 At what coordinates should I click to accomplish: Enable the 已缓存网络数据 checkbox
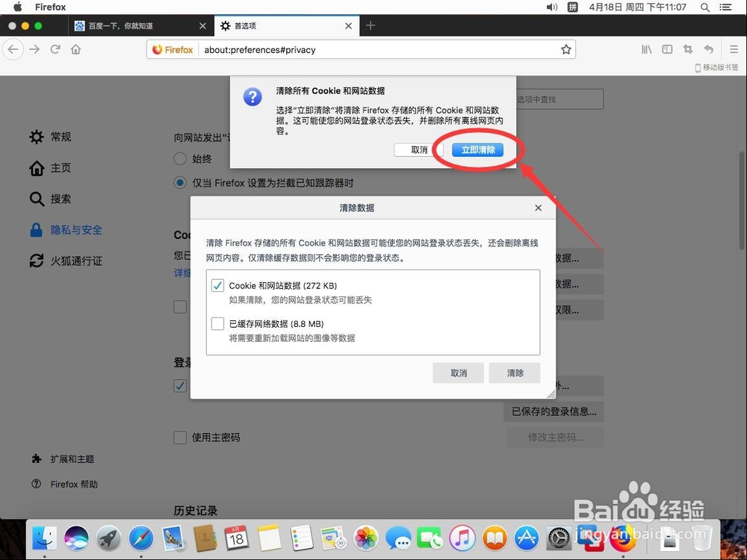217,323
